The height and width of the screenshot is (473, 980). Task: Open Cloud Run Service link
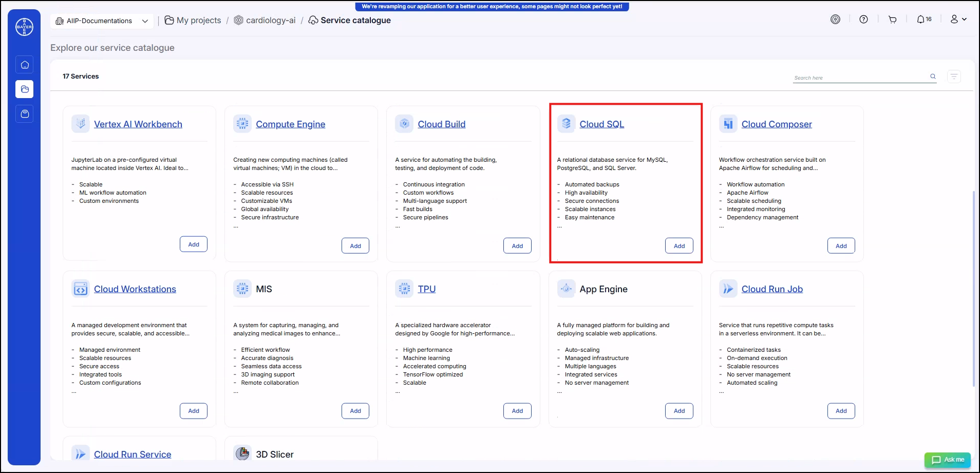coord(133,455)
